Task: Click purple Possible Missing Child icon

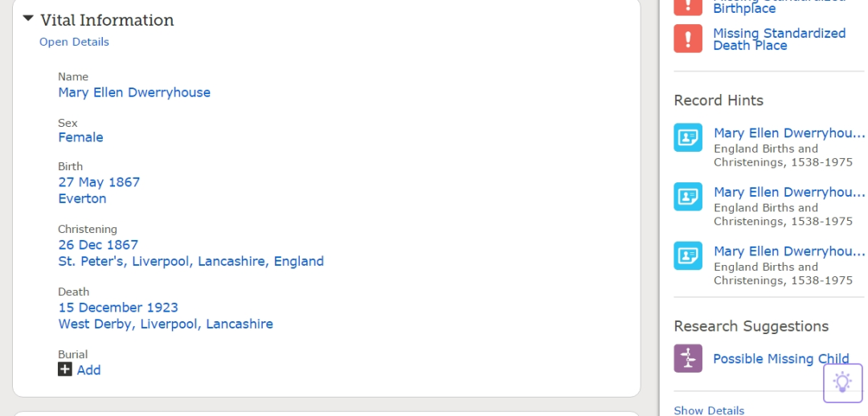Action: click(688, 358)
